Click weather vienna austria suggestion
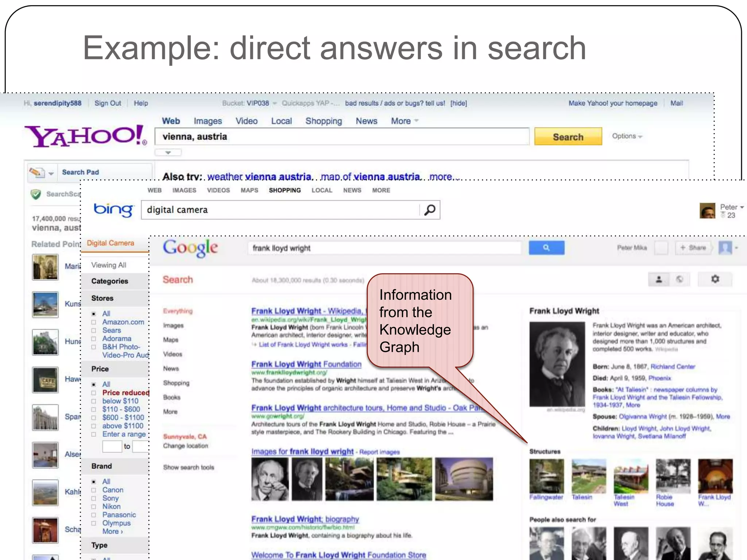 (x=259, y=176)
